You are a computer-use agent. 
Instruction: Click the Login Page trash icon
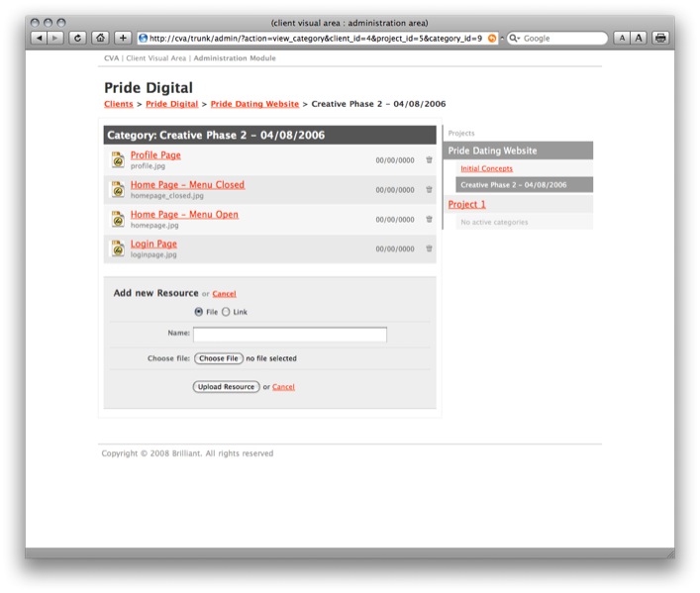coord(429,248)
